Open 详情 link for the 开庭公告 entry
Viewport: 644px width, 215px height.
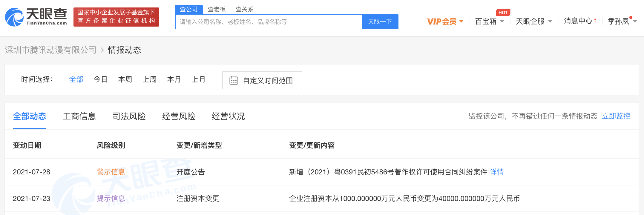coord(496,172)
